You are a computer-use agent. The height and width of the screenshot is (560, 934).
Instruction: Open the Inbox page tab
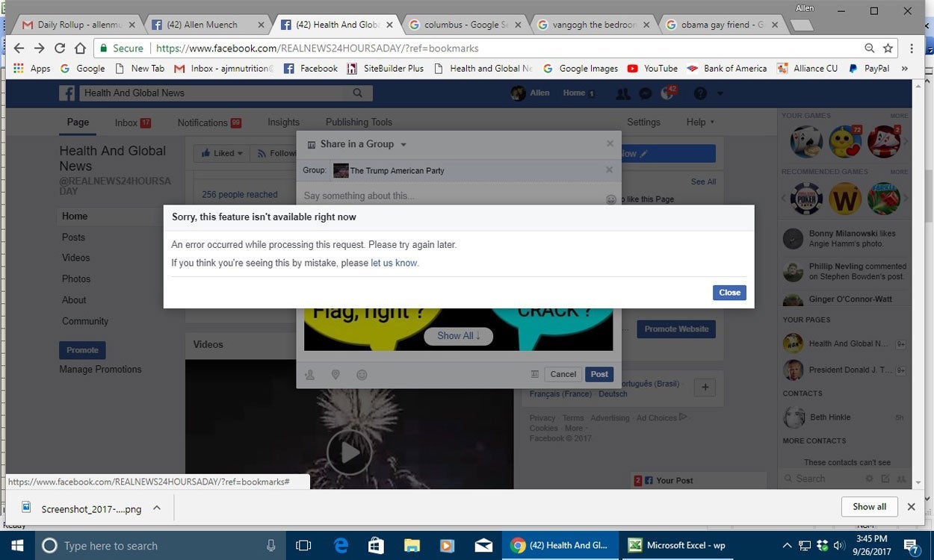(132, 122)
